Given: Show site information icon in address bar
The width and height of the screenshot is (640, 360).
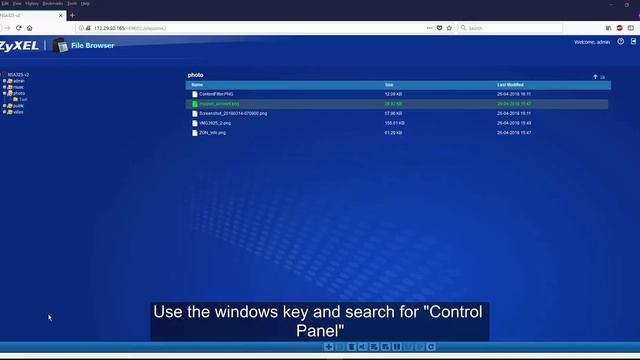Looking at the screenshot, I should 81,28.
